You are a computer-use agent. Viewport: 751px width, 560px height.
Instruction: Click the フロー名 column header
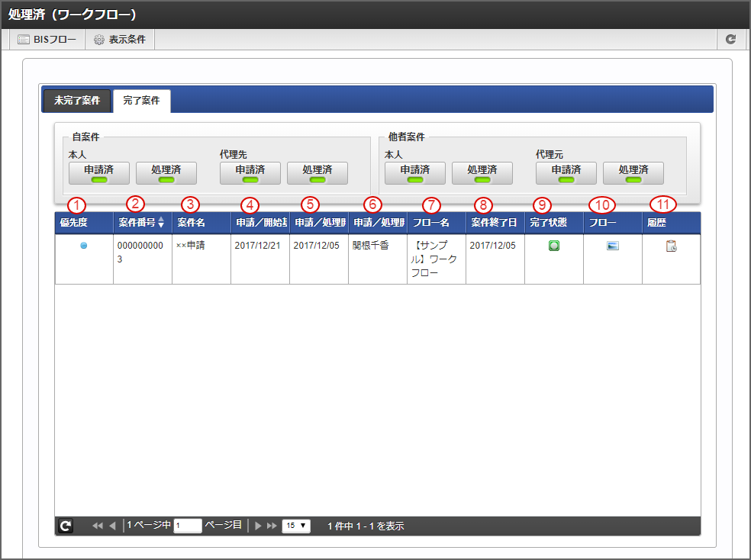point(437,223)
